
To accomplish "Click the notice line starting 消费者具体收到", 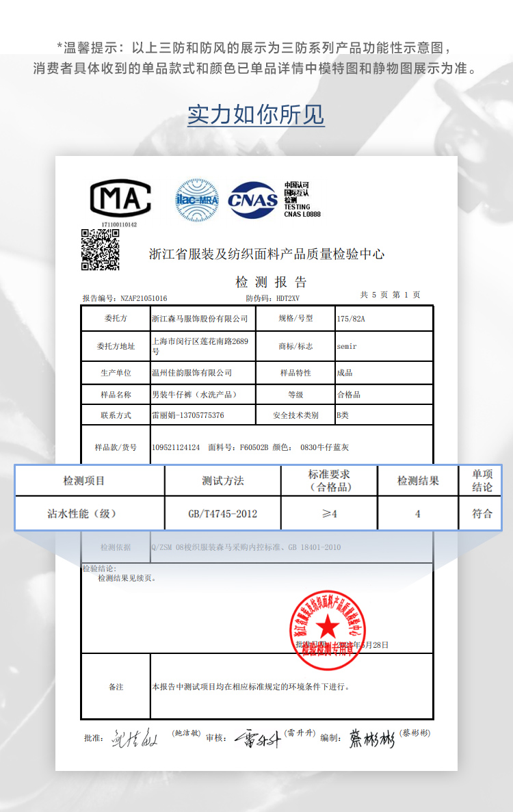I will coord(256,68).
